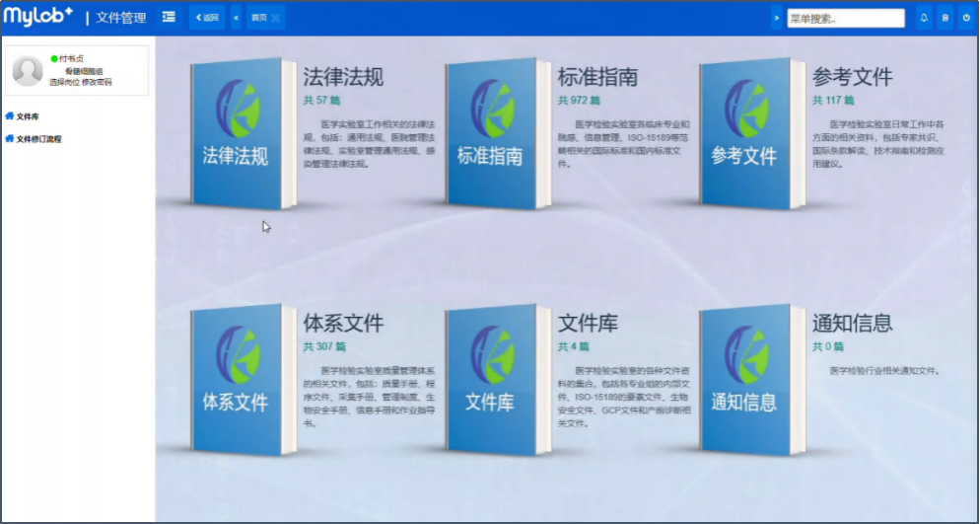Click the 体系文件 heading title
The width and height of the screenshot is (980, 524).
coord(343,324)
